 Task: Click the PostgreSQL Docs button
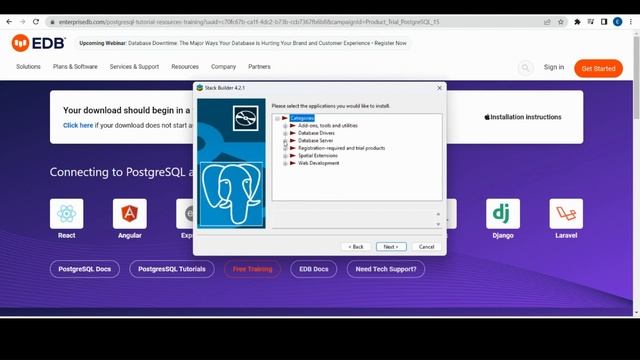84,269
